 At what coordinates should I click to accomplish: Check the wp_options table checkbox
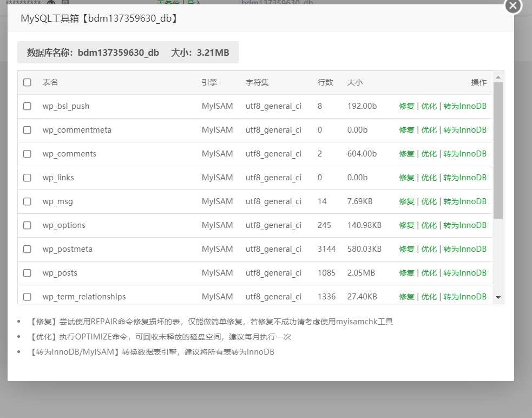point(27,225)
